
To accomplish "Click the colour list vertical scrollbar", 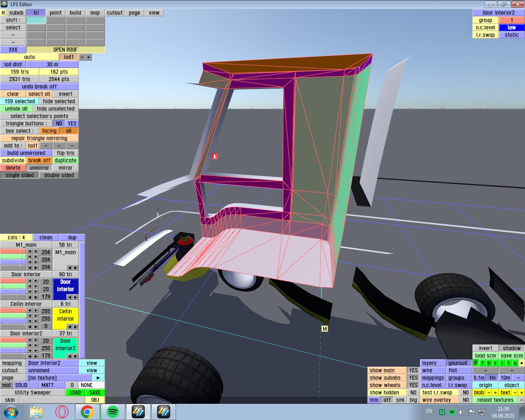I will (x=82, y=300).
